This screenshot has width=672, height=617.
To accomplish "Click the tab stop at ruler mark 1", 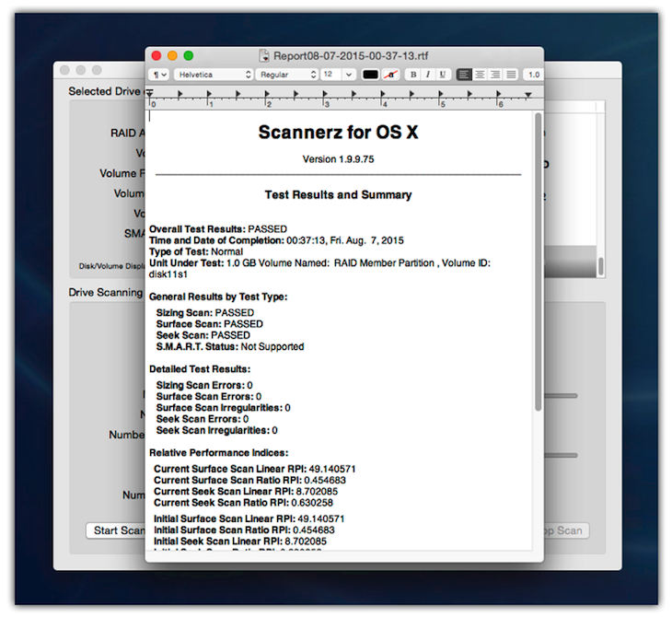I will [x=209, y=94].
